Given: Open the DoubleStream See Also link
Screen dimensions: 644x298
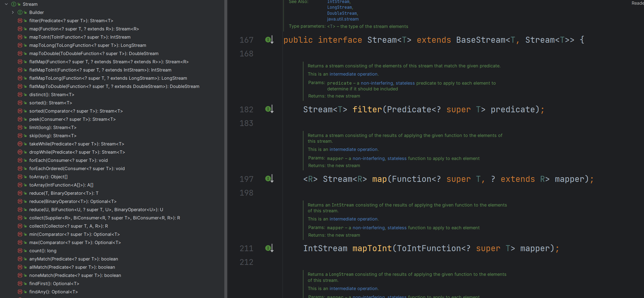Looking at the screenshot, I should point(342,13).
